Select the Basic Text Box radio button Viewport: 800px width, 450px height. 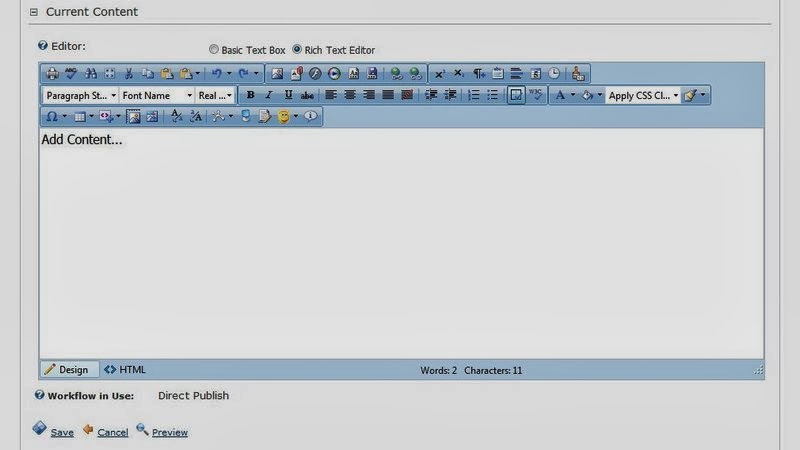pos(214,49)
